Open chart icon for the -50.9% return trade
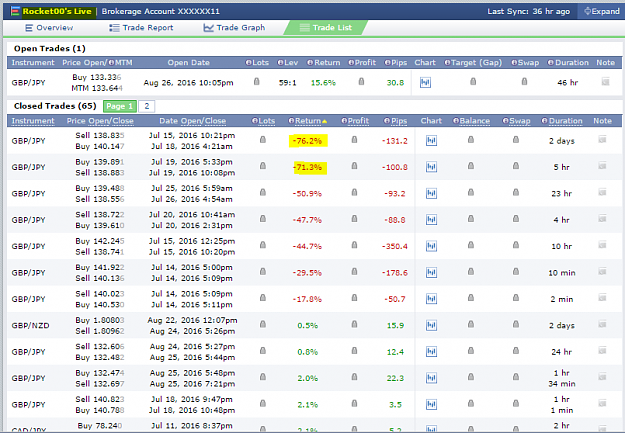Viewport: 625px width, 433px height. click(431, 193)
